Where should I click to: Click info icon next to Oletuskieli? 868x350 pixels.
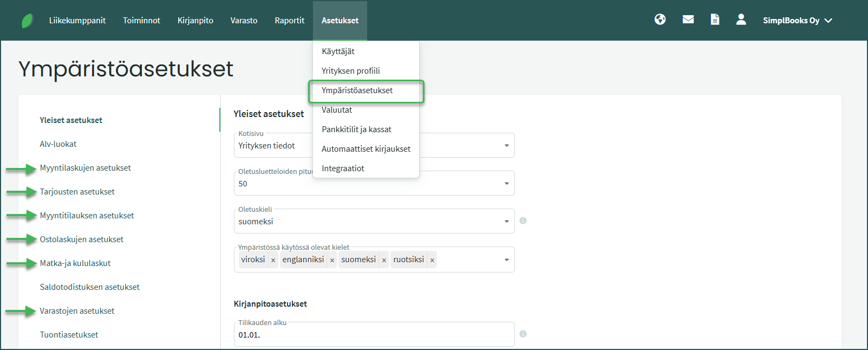[x=523, y=221]
